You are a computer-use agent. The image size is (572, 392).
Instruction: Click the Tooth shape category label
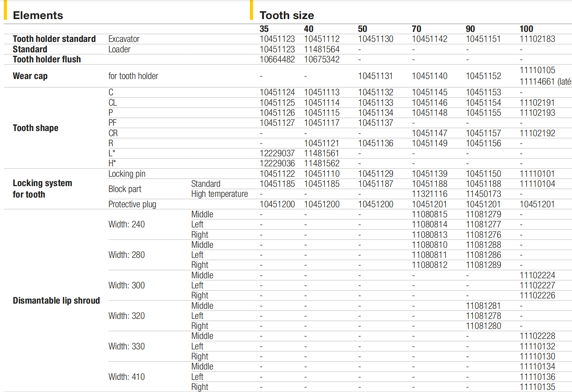[35, 128]
